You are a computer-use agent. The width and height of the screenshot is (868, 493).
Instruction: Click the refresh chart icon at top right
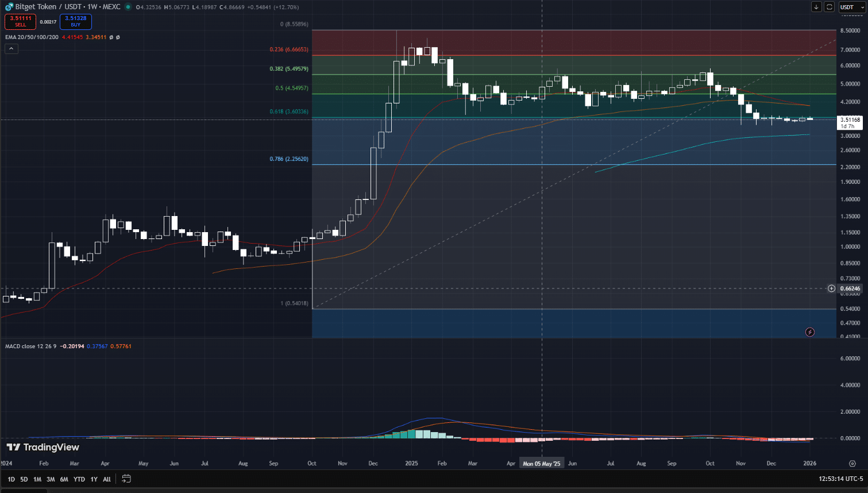coord(829,6)
